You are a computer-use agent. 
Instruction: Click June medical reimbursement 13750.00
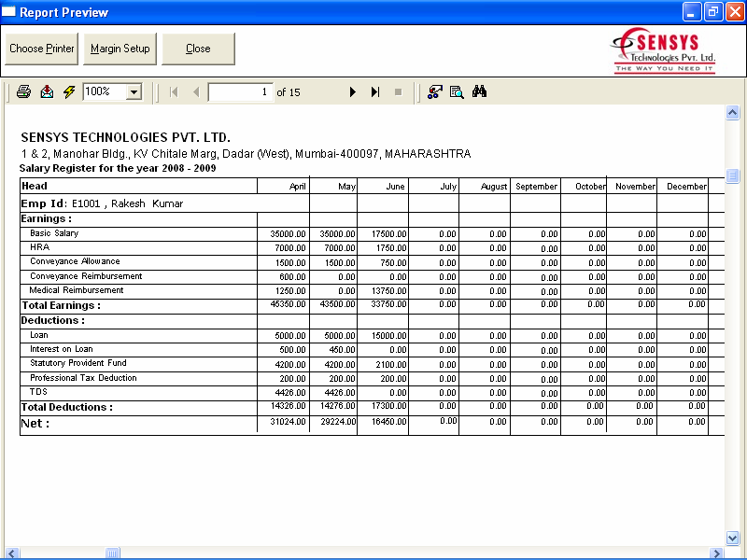[388, 291]
